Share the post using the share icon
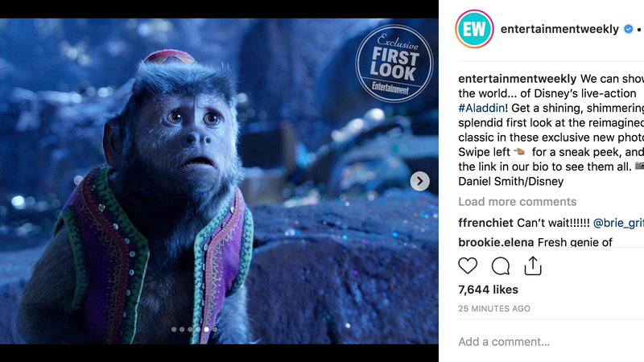Viewport: 644px width, 362px height. pyautogui.click(x=533, y=265)
